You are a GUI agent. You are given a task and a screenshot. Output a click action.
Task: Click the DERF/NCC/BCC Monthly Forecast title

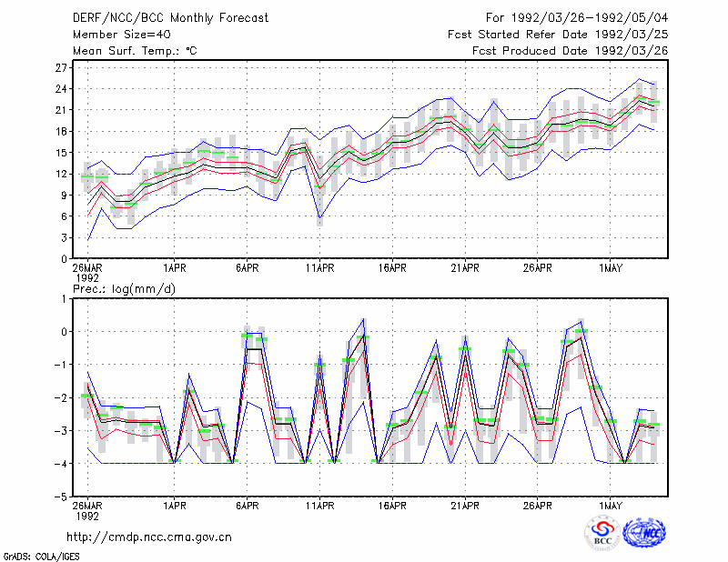coord(170,18)
